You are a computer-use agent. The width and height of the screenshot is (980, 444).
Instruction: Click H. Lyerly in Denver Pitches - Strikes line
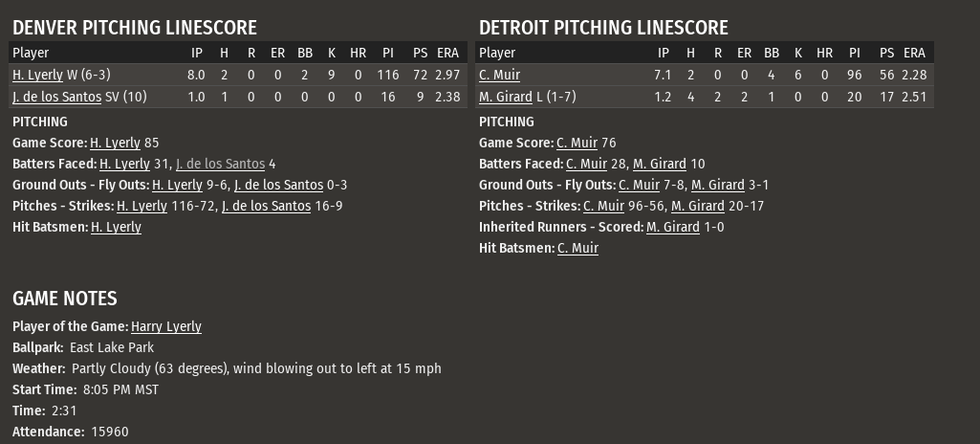tap(142, 206)
